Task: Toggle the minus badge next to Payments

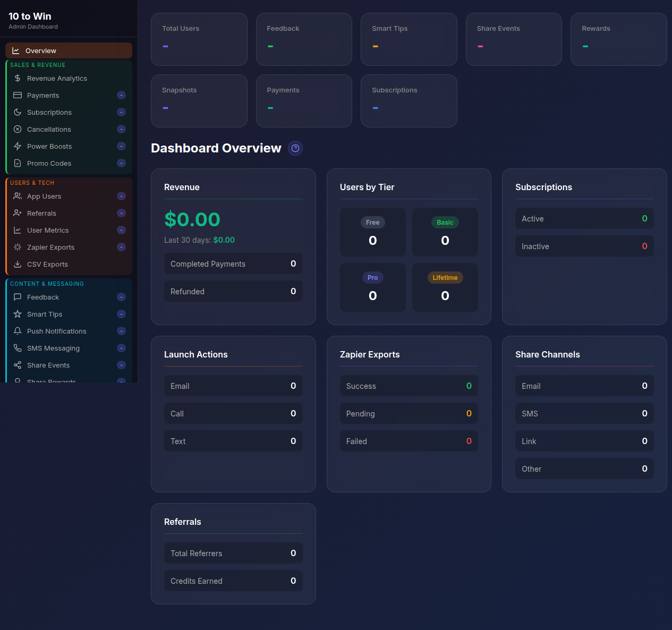Action: point(121,95)
